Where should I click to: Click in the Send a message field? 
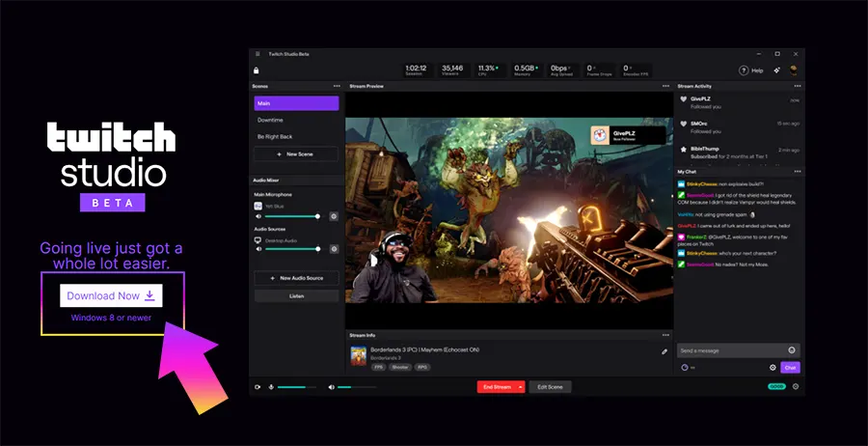coord(739,350)
